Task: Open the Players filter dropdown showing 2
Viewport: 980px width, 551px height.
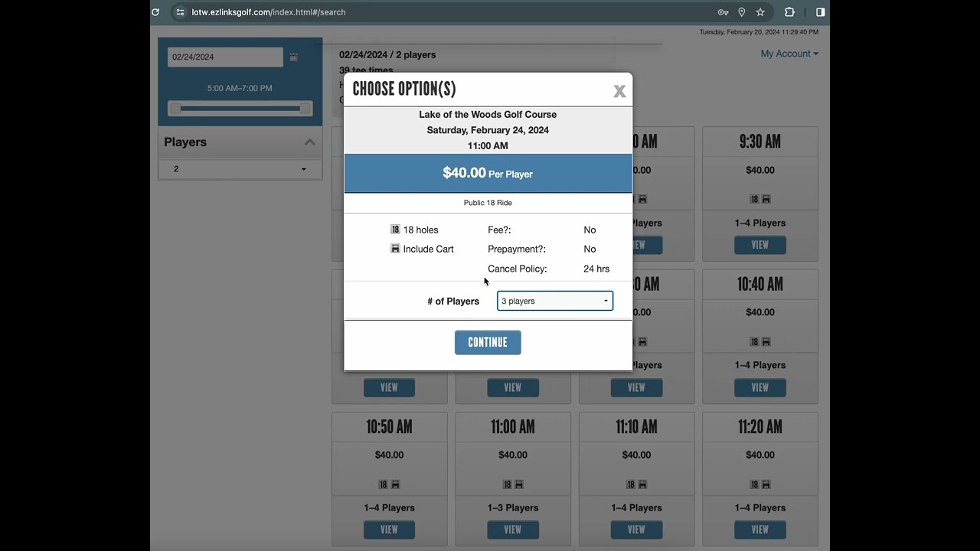Action: pyautogui.click(x=240, y=169)
